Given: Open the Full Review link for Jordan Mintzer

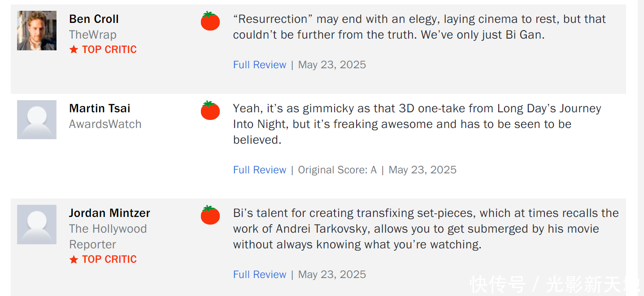Looking at the screenshot, I should [259, 274].
